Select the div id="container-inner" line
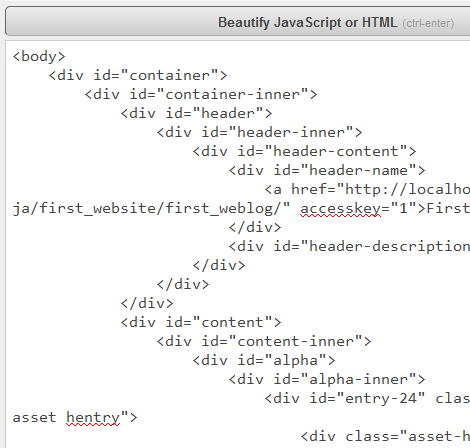Screen dimensions: 470x448 pyautogui.click(x=201, y=94)
